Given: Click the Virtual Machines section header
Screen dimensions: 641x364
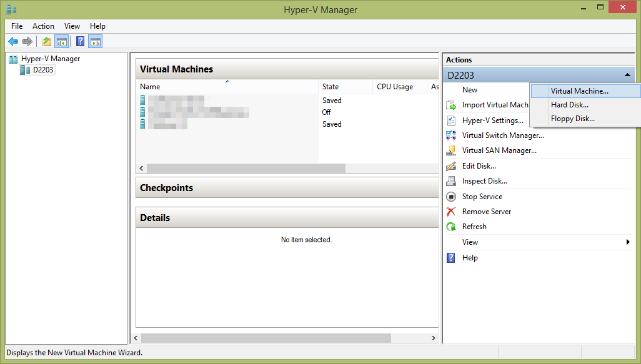Looking at the screenshot, I should pos(287,69).
